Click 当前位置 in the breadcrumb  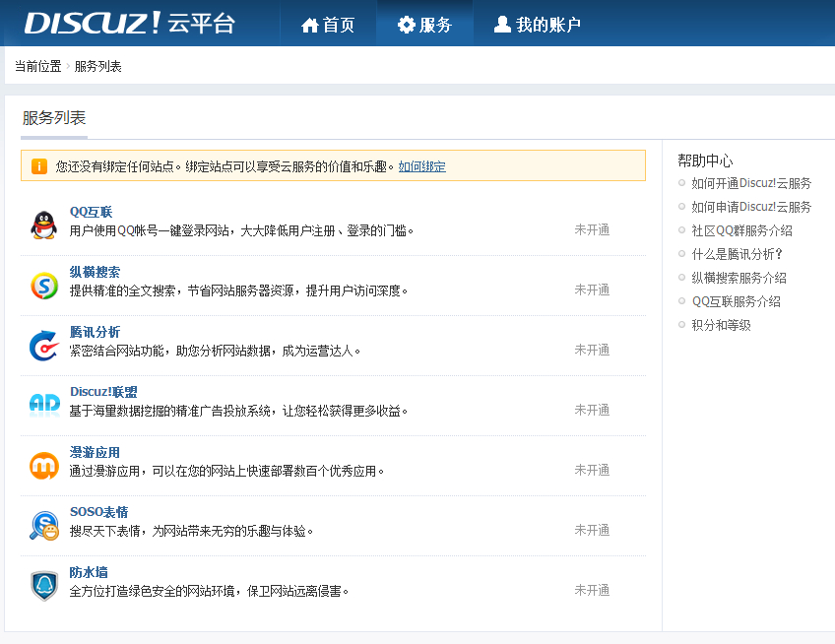pos(37,66)
